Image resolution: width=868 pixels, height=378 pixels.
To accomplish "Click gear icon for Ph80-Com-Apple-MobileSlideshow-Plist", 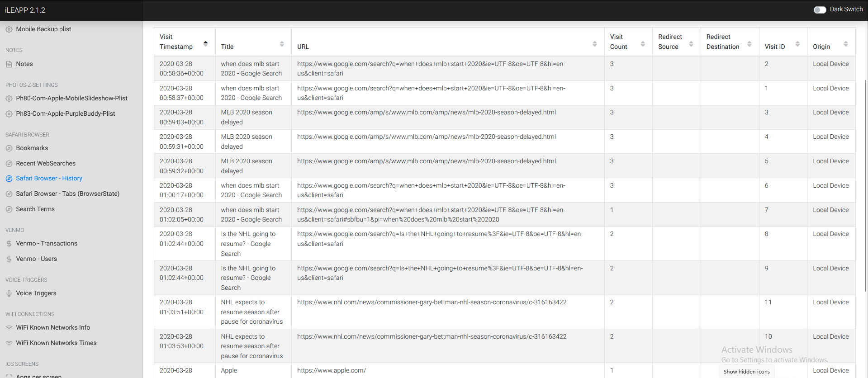I will coord(9,99).
